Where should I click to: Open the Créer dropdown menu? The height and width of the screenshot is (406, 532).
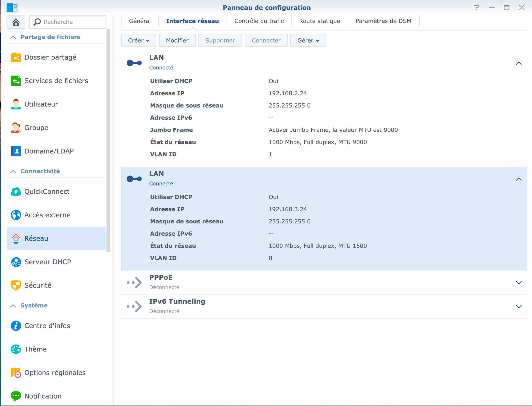tap(138, 40)
